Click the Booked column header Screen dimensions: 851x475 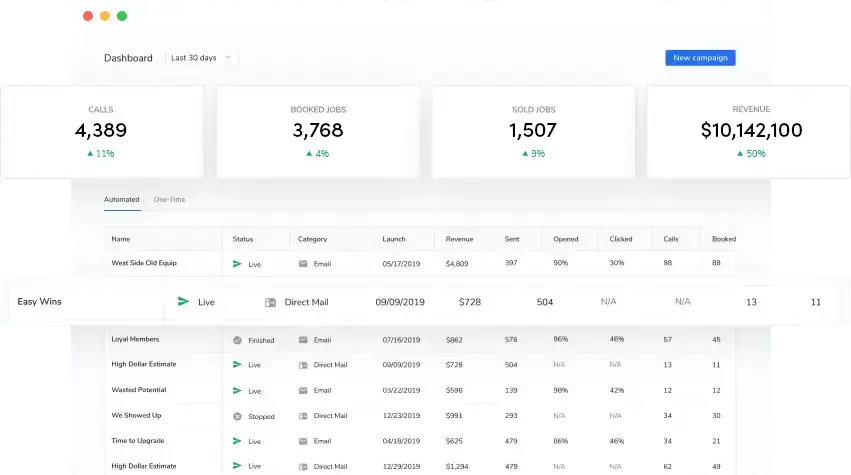click(x=724, y=239)
